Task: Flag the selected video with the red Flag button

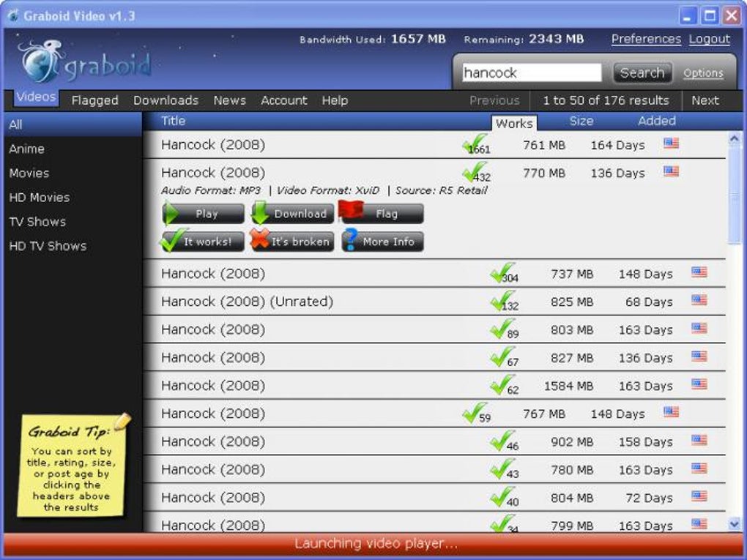Action: coord(382,212)
